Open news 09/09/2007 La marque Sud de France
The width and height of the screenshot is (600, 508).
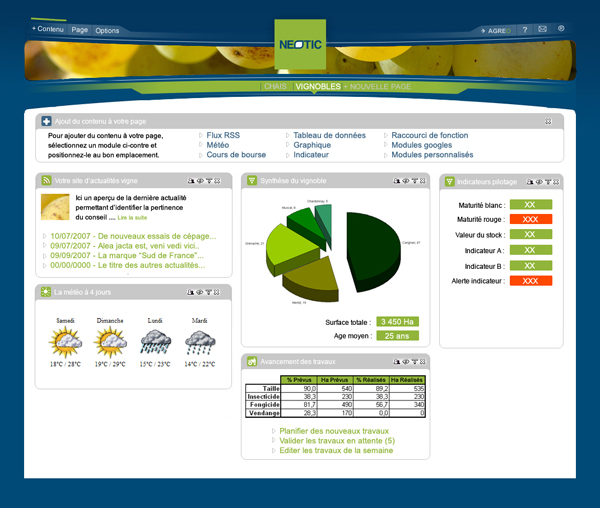pos(127,255)
